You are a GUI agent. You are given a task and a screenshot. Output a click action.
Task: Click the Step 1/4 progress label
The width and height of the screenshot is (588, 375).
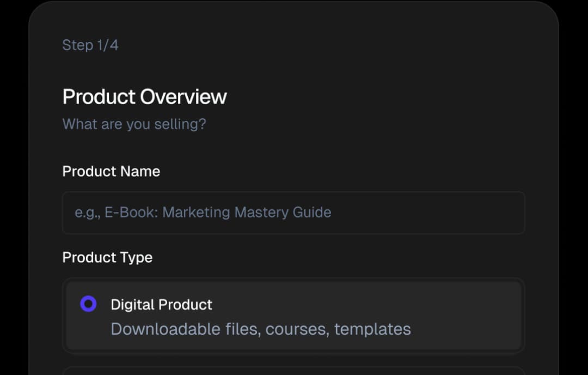pos(90,45)
